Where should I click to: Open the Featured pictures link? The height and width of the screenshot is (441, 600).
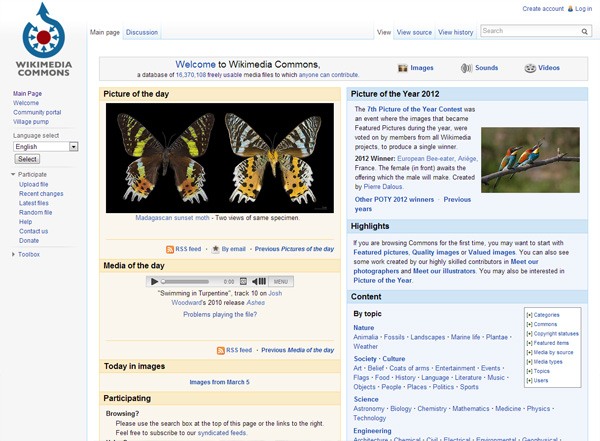[381, 252]
